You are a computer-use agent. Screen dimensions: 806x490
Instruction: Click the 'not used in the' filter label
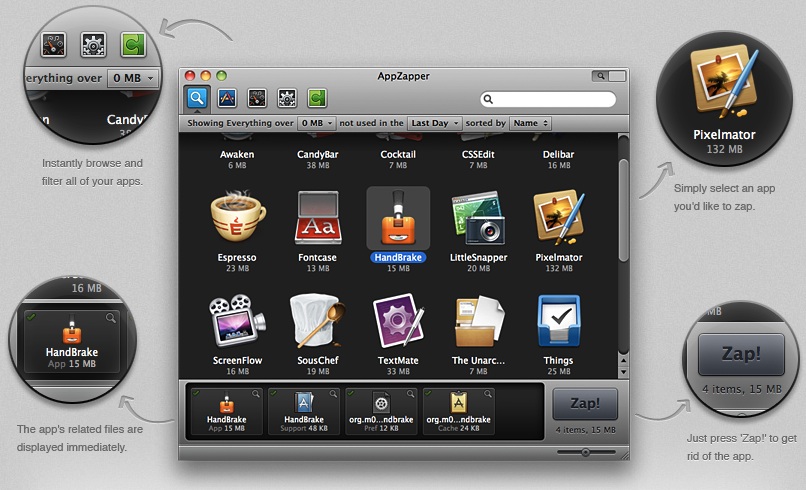[x=371, y=123]
